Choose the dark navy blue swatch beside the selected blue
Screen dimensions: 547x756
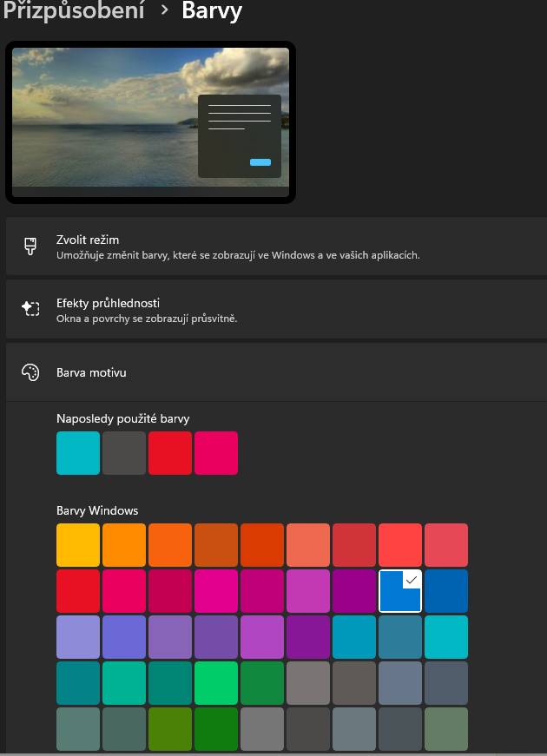click(x=446, y=591)
